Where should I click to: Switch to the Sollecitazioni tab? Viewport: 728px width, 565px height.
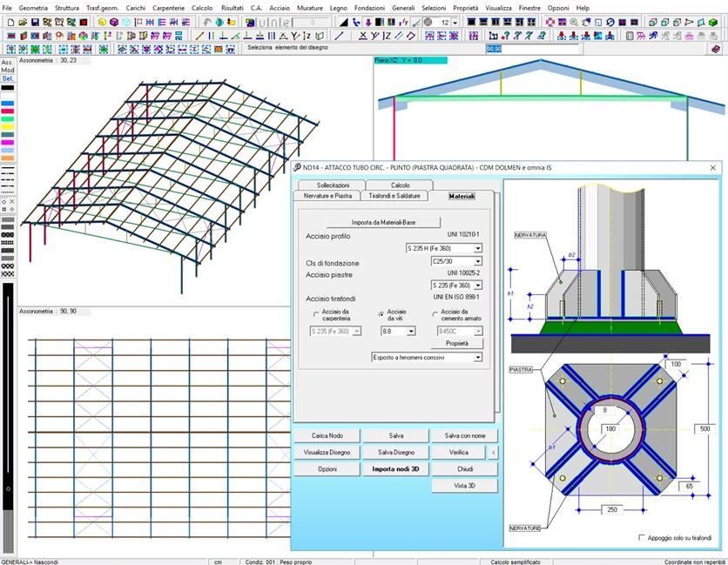point(333,185)
